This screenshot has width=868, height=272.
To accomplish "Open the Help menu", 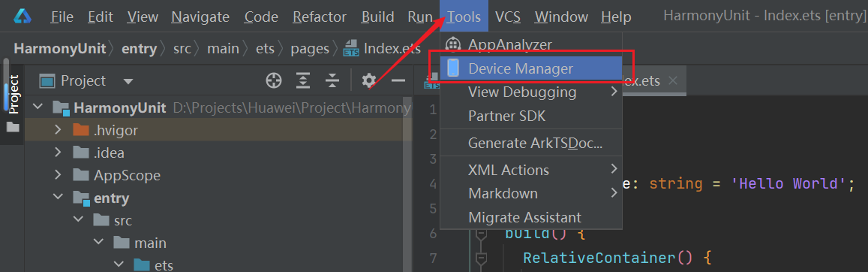I will [x=616, y=17].
